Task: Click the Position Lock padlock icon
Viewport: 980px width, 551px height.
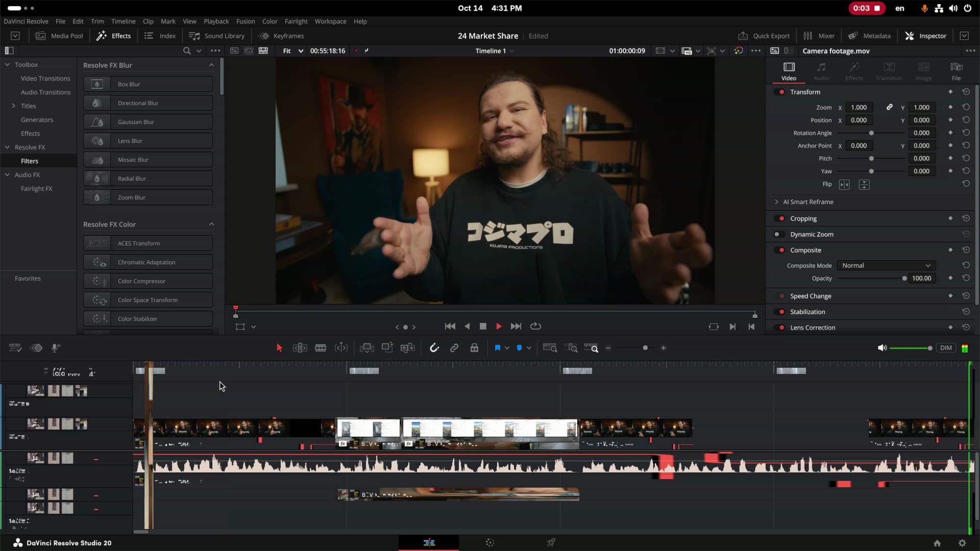Action: 474,348
